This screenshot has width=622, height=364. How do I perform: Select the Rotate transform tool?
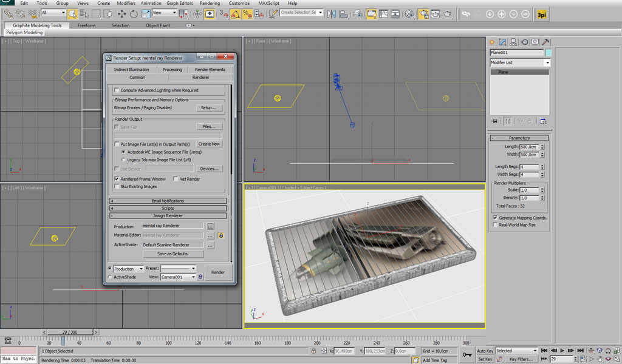pyautogui.click(x=134, y=14)
